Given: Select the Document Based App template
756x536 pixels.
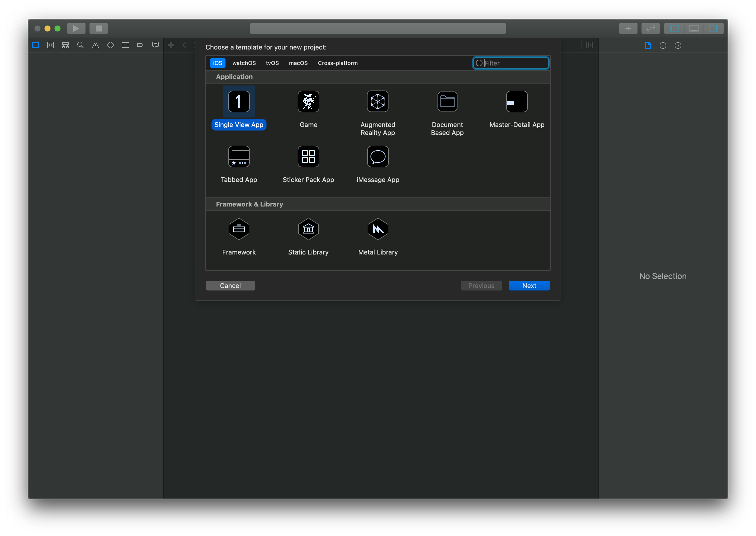Looking at the screenshot, I should (x=447, y=110).
